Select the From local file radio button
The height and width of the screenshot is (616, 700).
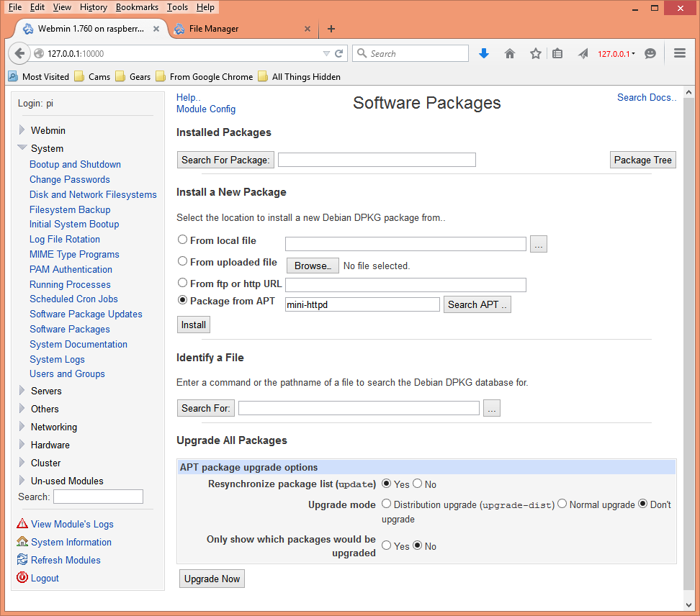point(183,240)
